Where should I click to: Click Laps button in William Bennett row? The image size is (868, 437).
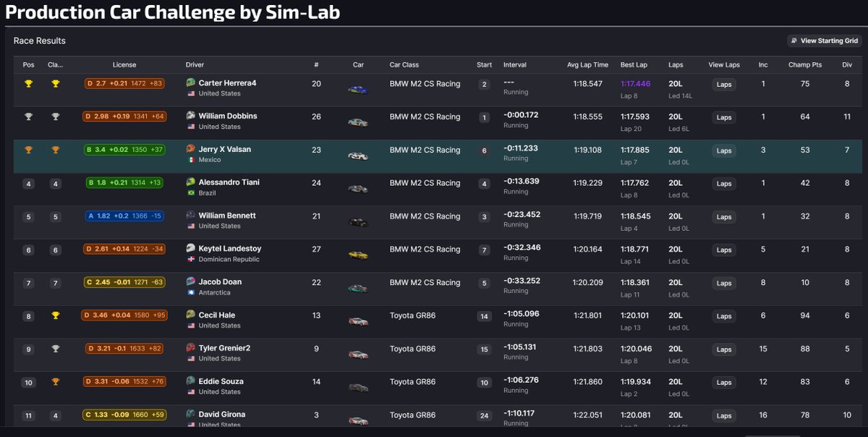(x=724, y=217)
